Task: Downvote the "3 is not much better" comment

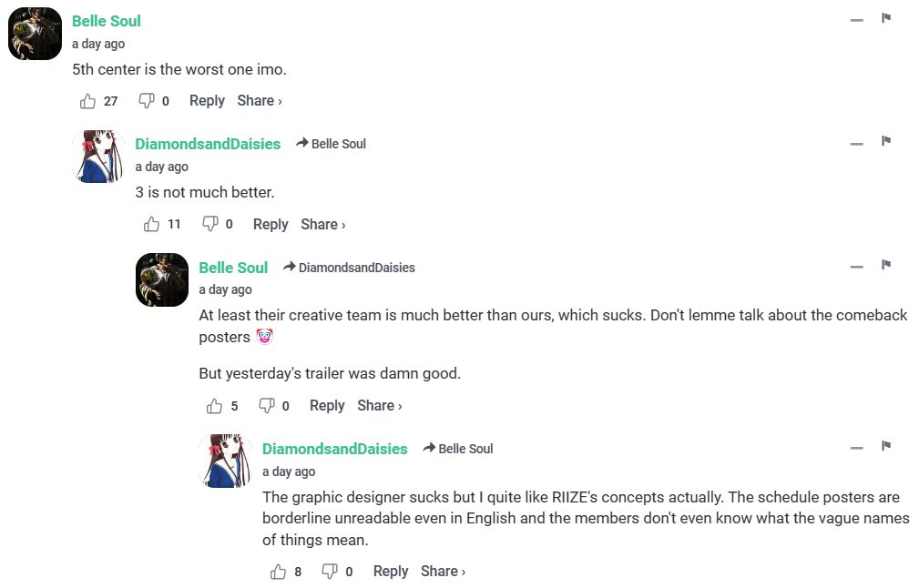Action: [x=209, y=224]
